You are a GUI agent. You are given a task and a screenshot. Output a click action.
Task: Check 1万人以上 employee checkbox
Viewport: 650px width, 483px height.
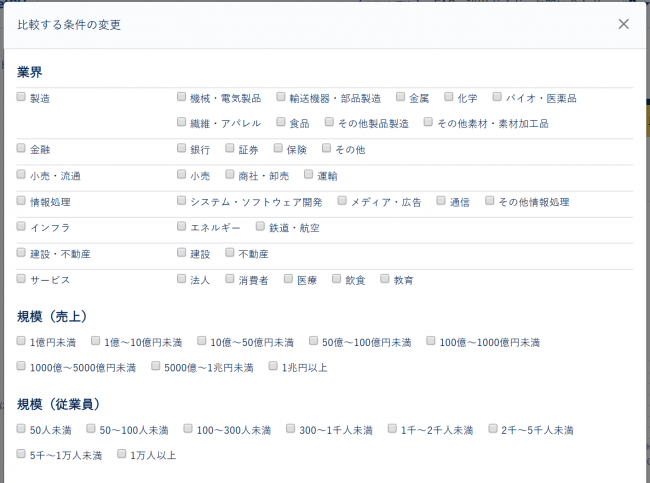[x=121, y=454]
